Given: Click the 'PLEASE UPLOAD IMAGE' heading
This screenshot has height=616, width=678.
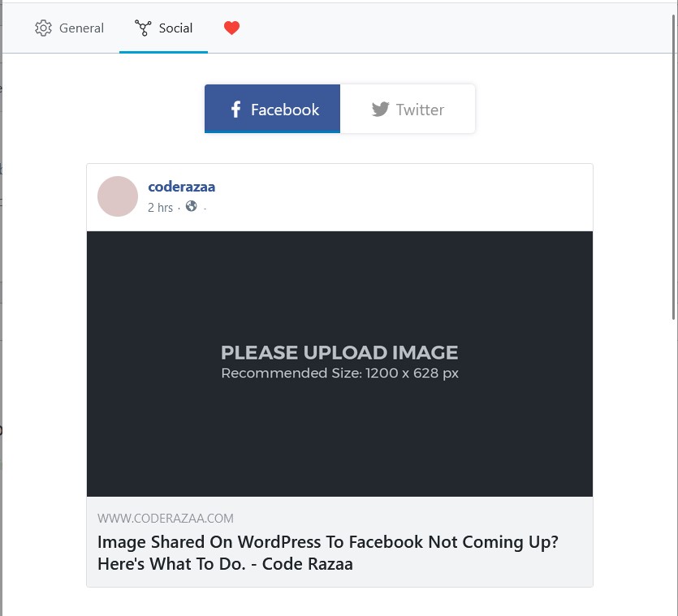Looking at the screenshot, I should click(339, 353).
